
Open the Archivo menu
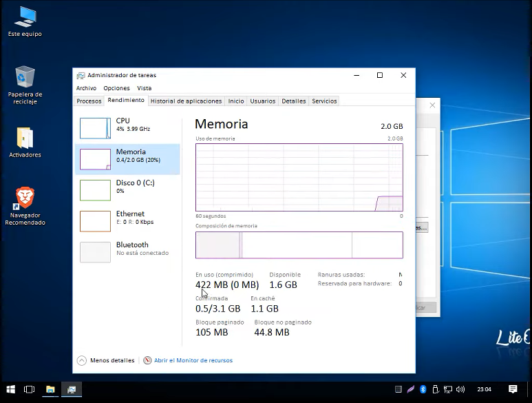(86, 88)
